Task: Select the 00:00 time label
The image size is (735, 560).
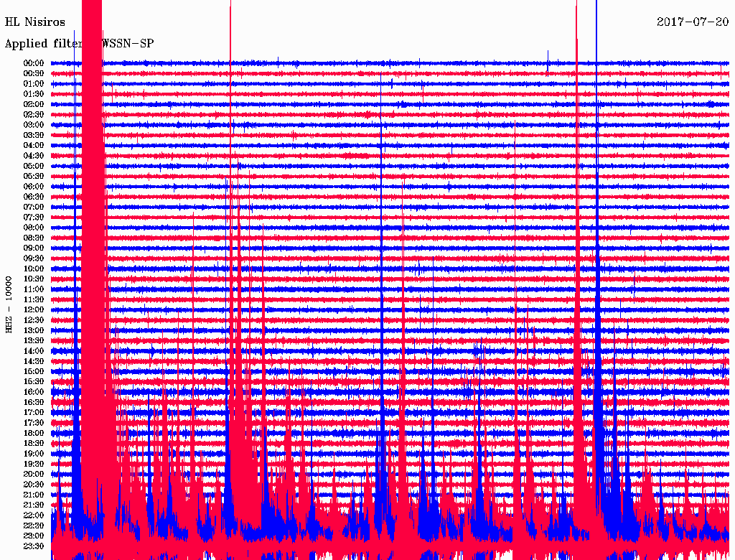Action: click(x=34, y=63)
